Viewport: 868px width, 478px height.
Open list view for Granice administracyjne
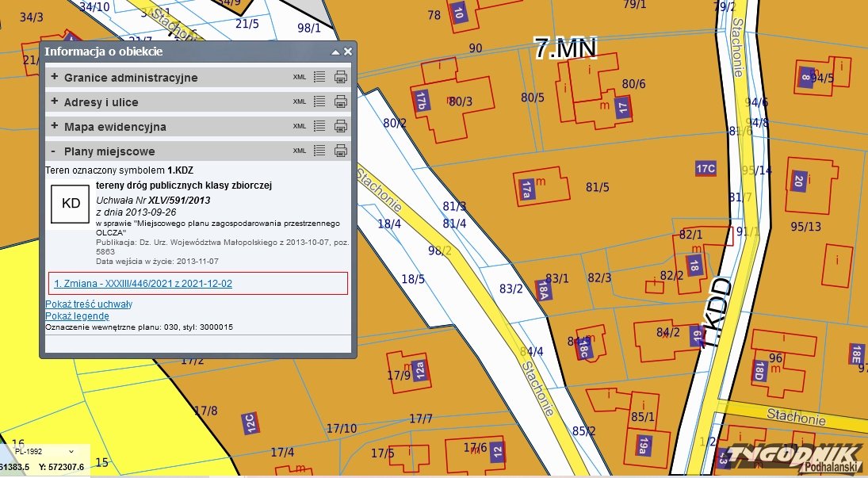(319, 78)
